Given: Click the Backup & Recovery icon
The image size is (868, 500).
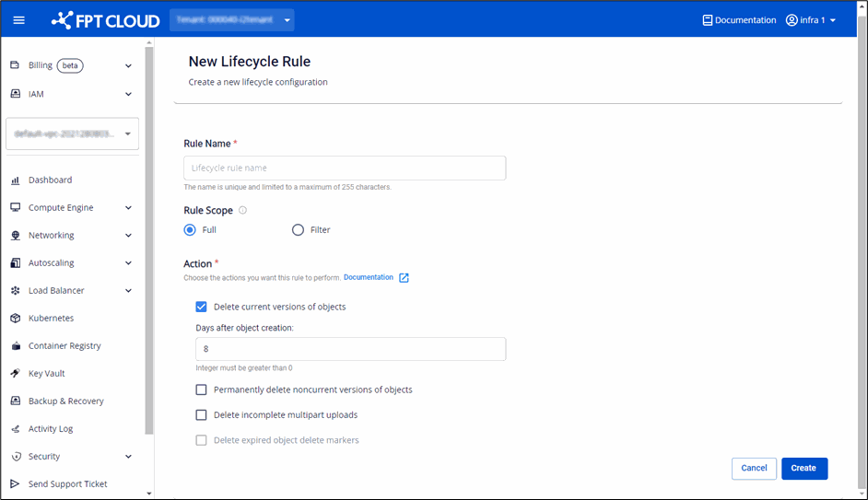Looking at the screenshot, I should (16, 401).
